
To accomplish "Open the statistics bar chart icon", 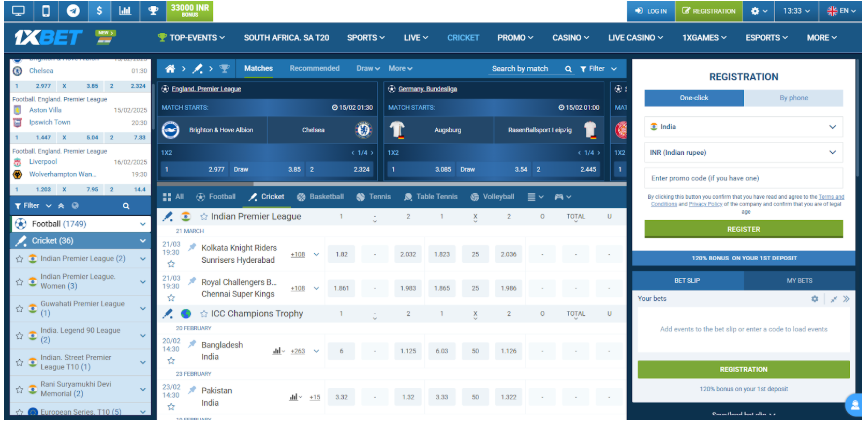I will pos(125,11).
